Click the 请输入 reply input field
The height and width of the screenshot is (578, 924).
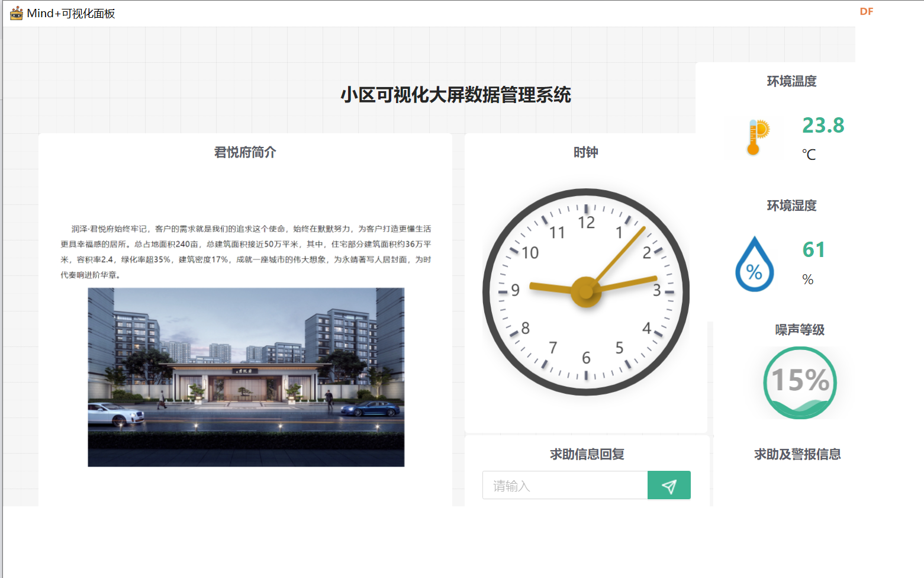565,486
